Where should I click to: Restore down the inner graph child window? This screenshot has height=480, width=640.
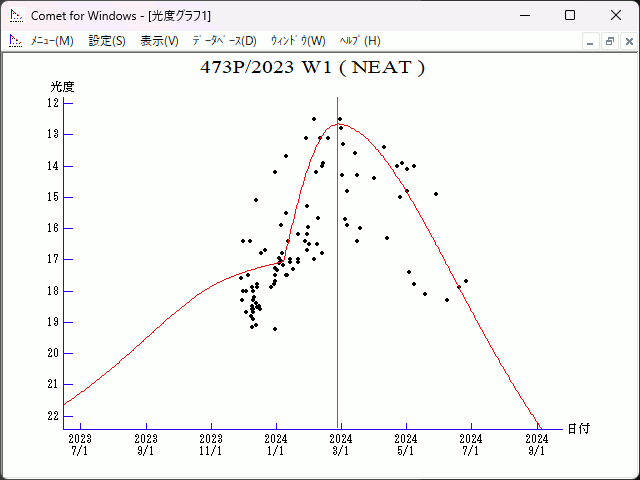point(608,41)
